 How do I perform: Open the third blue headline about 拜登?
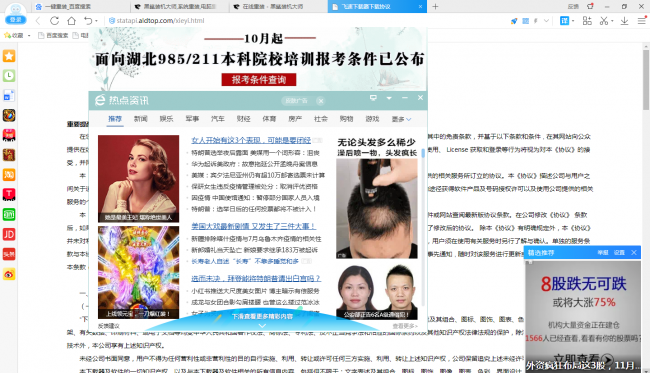click(256, 278)
